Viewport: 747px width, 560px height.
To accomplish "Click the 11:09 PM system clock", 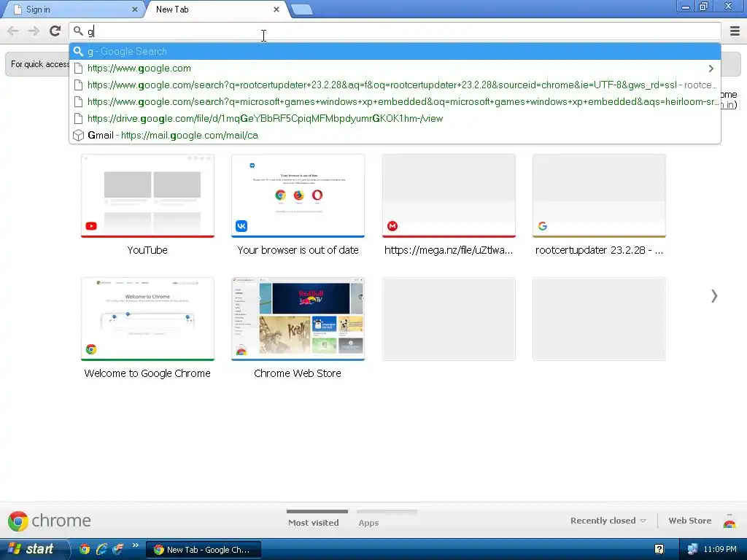I will (720, 549).
